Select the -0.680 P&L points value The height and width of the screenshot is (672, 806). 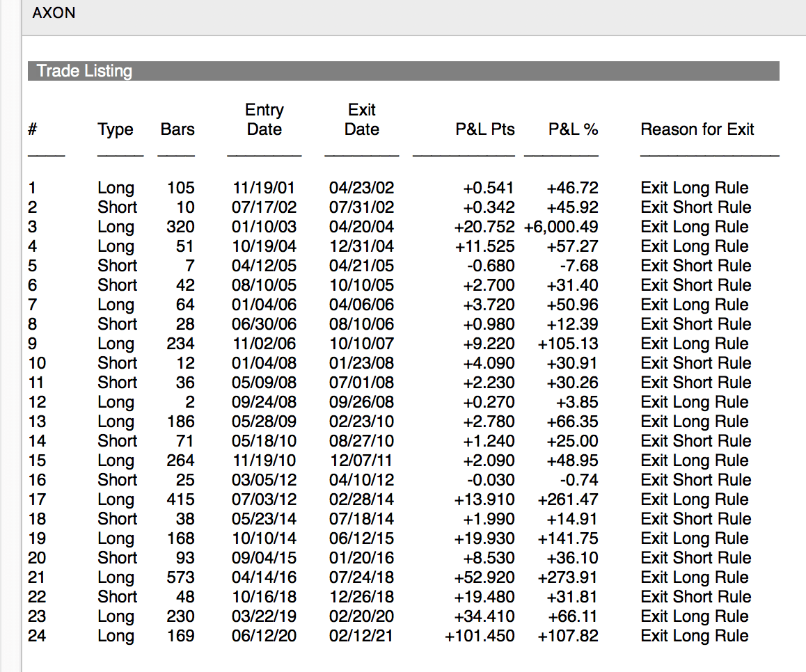(x=491, y=266)
